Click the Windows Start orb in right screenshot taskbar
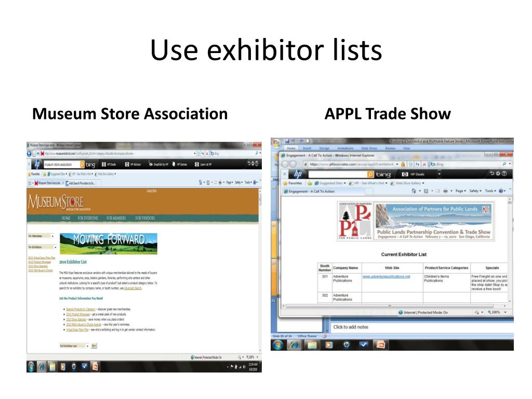 [278, 345]
